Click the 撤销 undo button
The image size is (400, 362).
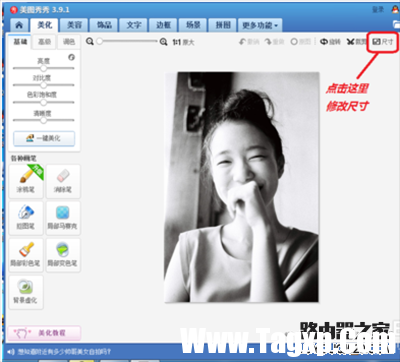(249, 42)
